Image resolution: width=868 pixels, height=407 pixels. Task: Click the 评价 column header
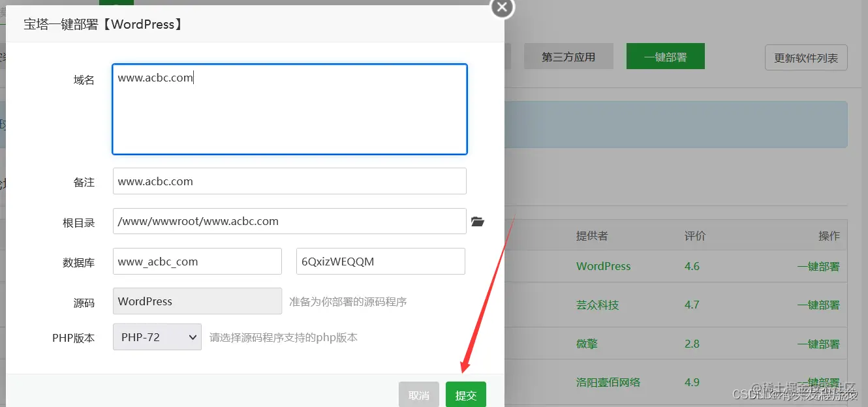(x=694, y=235)
